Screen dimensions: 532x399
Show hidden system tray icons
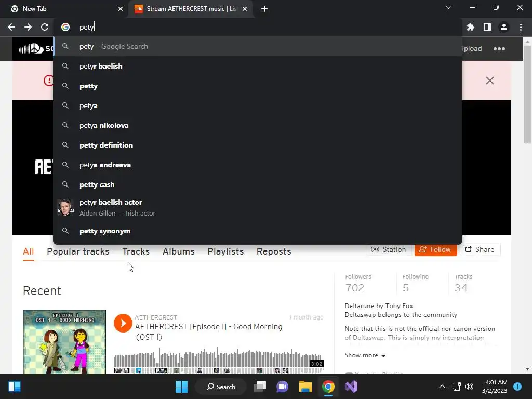(x=442, y=387)
